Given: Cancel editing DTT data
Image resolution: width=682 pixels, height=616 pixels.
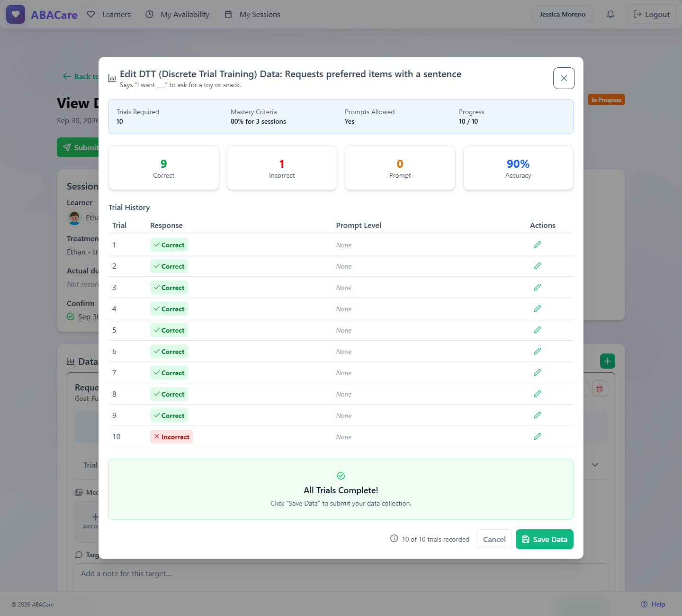Looking at the screenshot, I should tap(494, 539).
